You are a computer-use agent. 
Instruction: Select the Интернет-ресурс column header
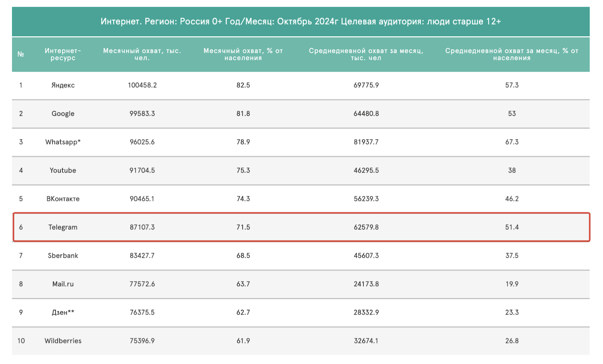tap(63, 54)
